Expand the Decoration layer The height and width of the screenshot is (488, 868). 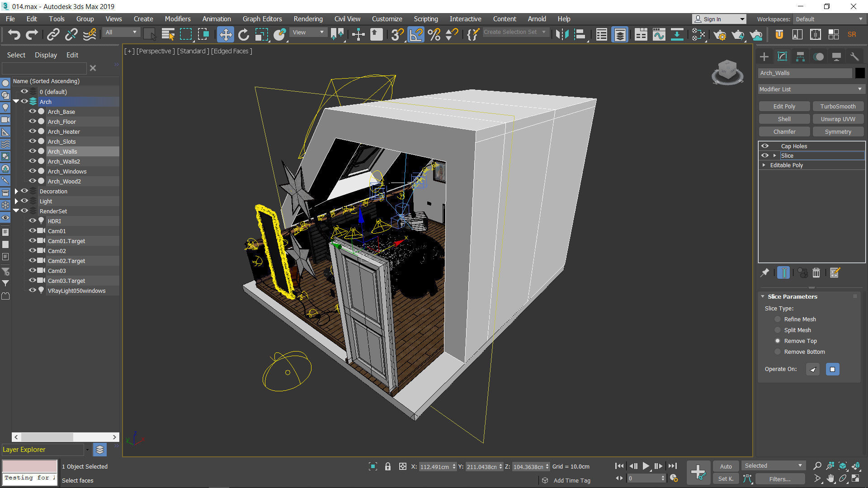click(x=16, y=191)
